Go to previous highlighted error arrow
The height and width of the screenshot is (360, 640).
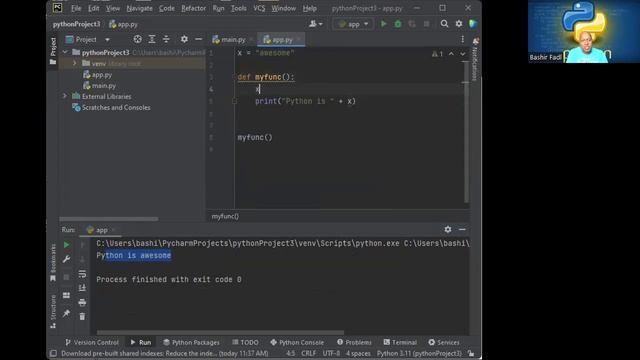click(451, 54)
